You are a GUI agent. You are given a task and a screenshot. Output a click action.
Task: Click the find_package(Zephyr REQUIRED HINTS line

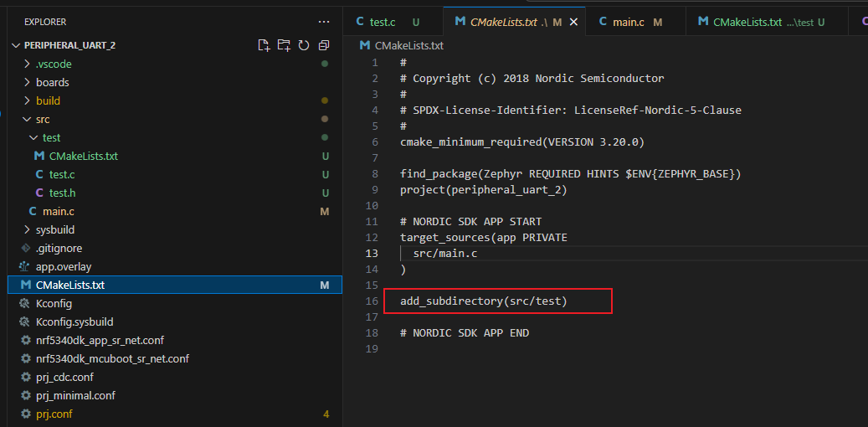pos(571,174)
